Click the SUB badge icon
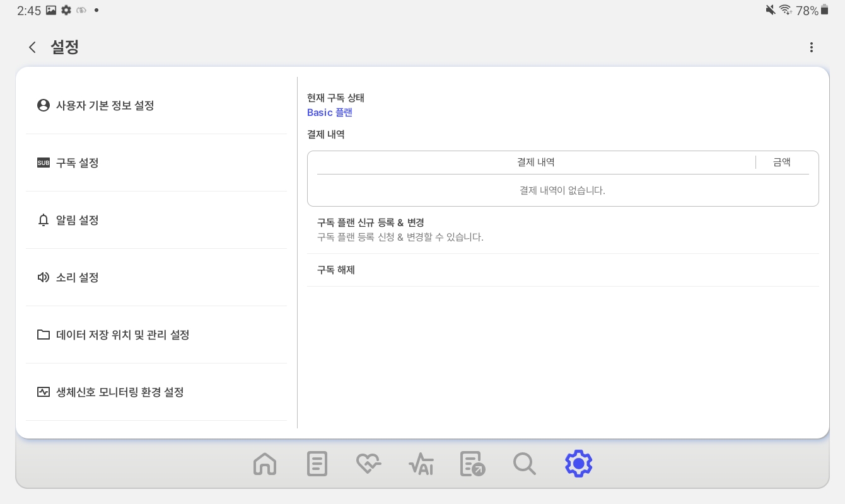The width and height of the screenshot is (845, 504). (x=44, y=163)
